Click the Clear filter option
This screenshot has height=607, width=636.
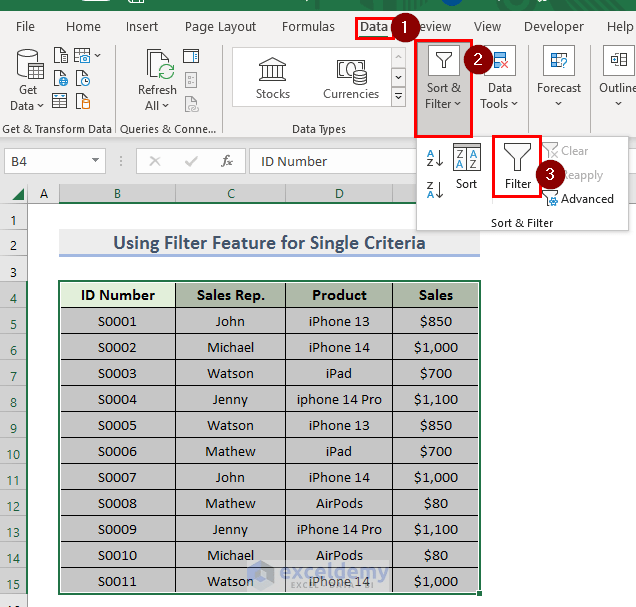pos(567,151)
